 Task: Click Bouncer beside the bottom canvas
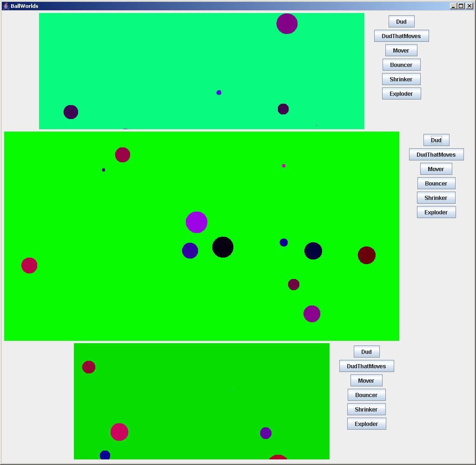(366, 395)
